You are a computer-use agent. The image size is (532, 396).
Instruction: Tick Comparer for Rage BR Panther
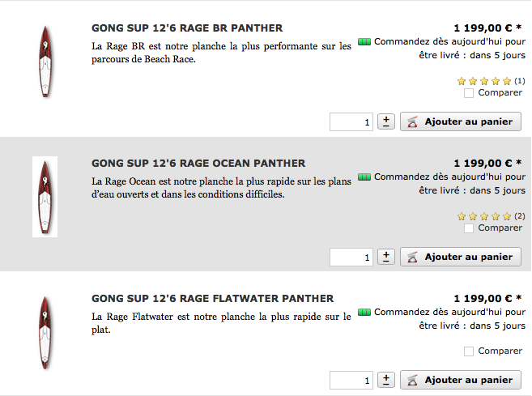click(469, 93)
